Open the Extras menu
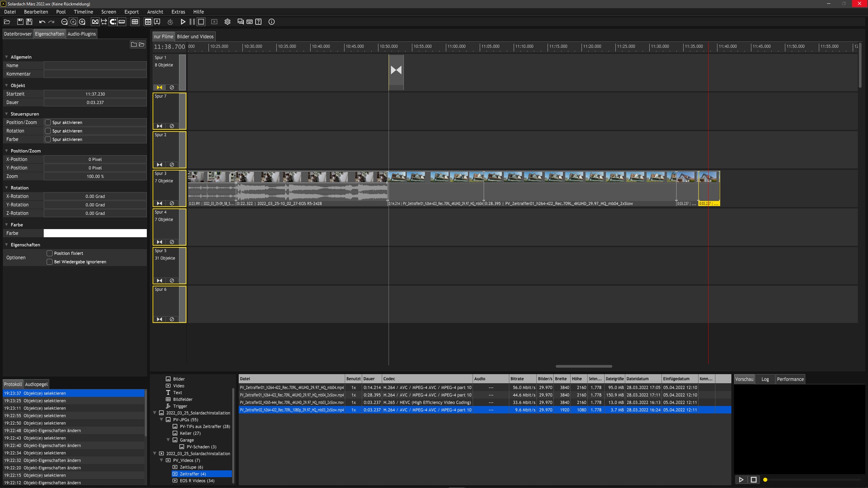The image size is (868, 488). [178, 12]
